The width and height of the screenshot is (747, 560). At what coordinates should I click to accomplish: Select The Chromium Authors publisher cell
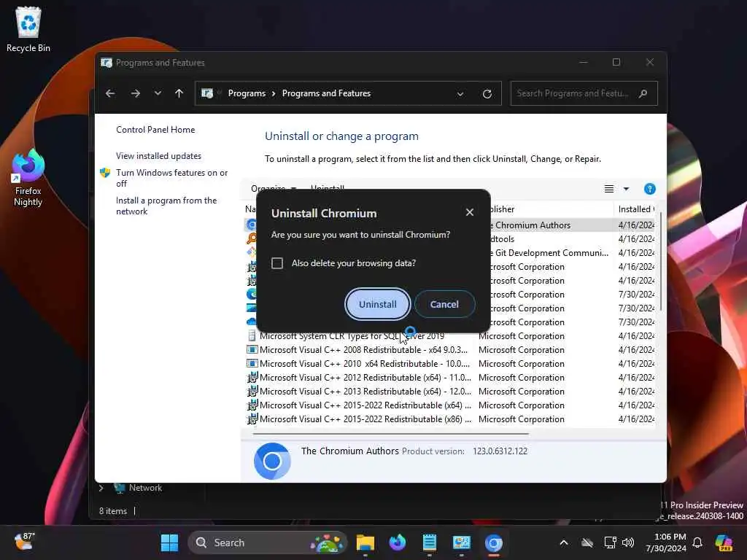tap(530, 225)
